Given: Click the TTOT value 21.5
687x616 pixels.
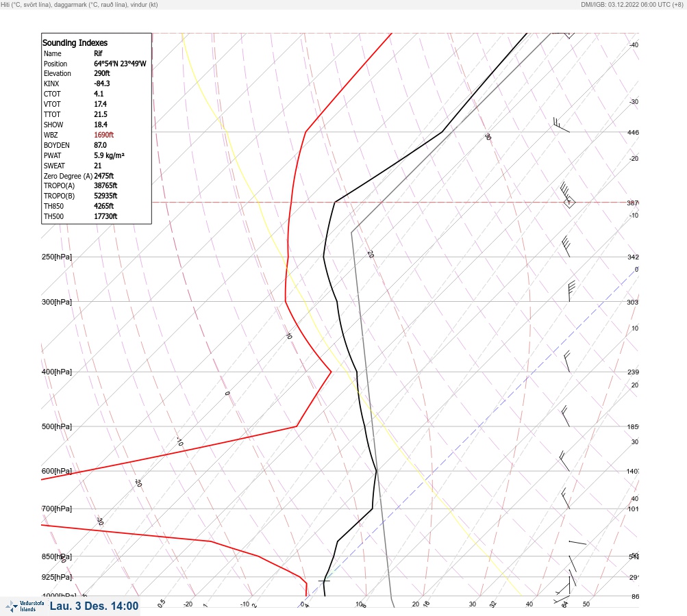Looking at the screenshot, I should click(101, 114).
